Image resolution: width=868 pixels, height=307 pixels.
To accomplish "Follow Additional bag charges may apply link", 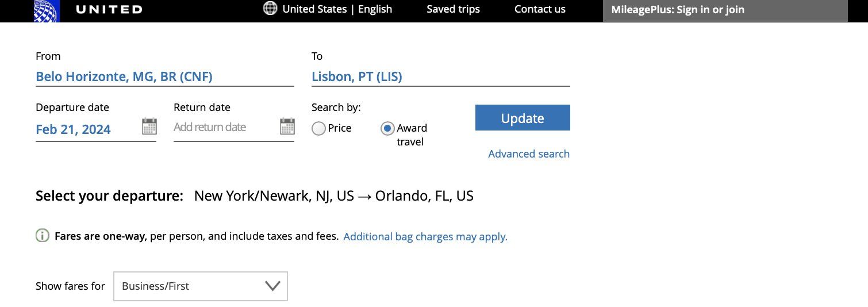I will click(x=425, y=236).
